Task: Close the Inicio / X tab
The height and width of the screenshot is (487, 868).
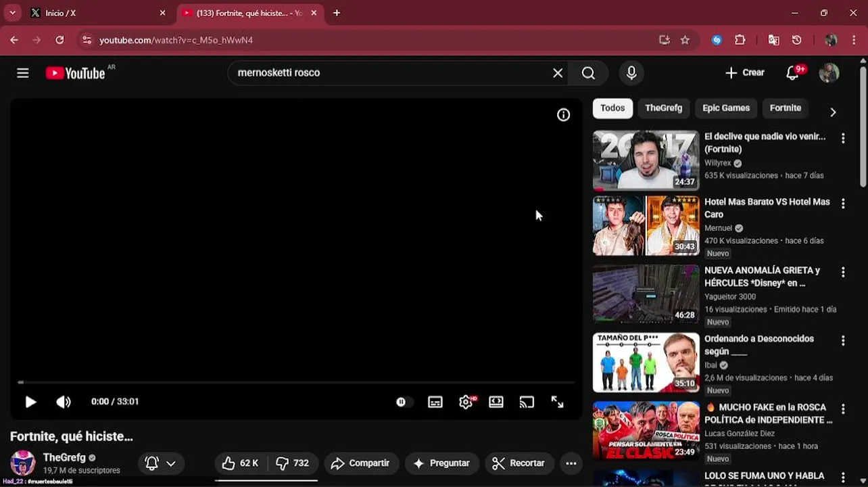Action: (162, 13)
